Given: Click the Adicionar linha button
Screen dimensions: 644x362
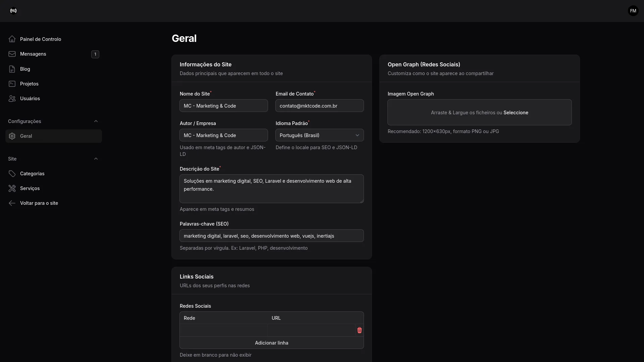Looking at the screenshot, I should coord(271,343).
